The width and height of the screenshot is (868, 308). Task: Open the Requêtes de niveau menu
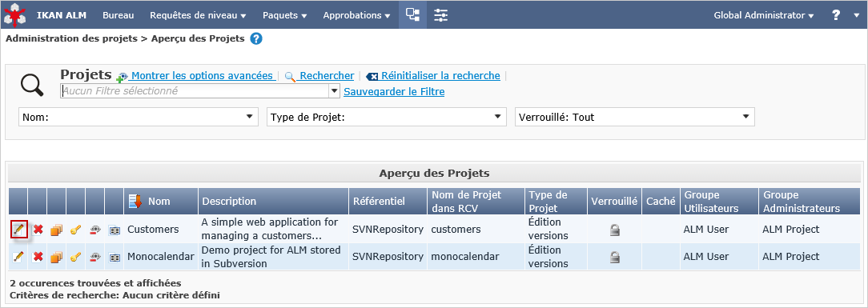click(x=198, y=15)
